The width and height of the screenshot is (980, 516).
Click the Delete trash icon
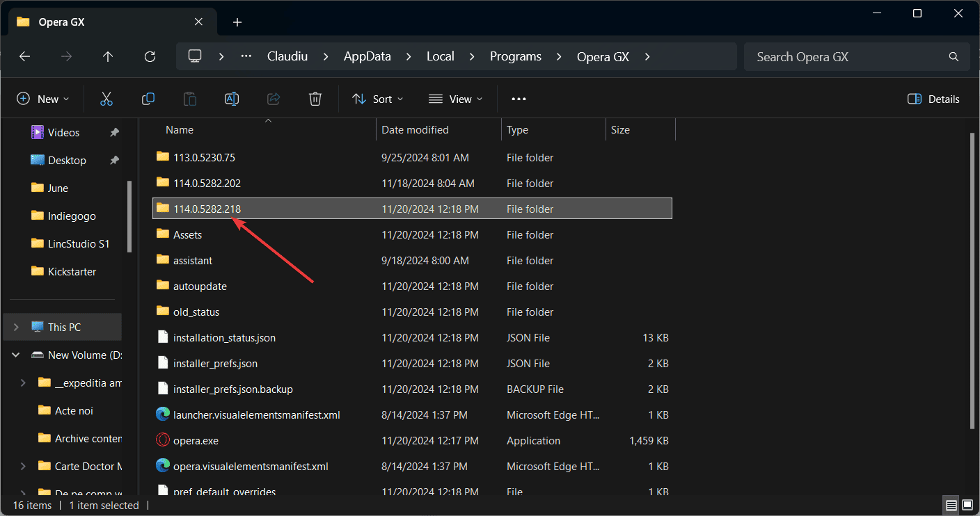pos(315,99)
